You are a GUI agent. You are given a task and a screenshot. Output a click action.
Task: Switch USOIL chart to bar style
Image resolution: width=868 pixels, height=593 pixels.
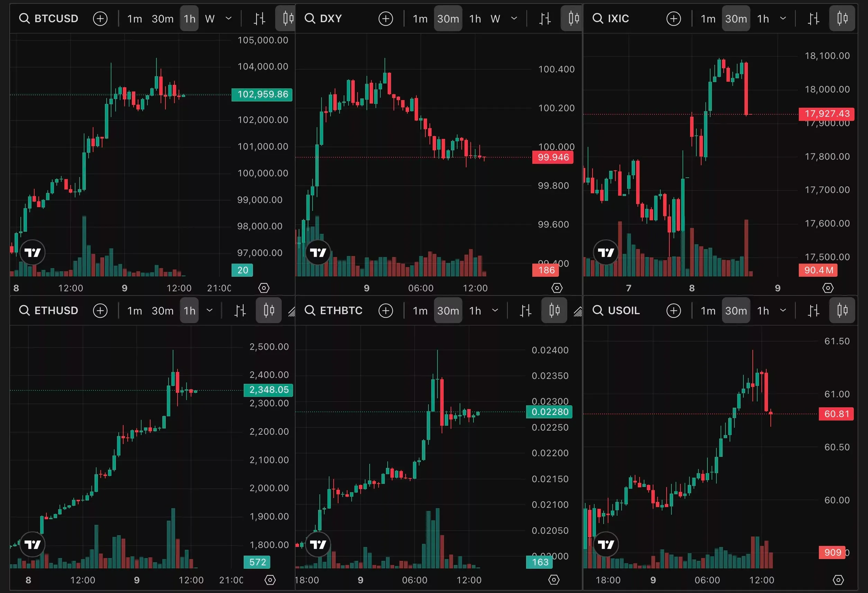click(x=813, y=310)
